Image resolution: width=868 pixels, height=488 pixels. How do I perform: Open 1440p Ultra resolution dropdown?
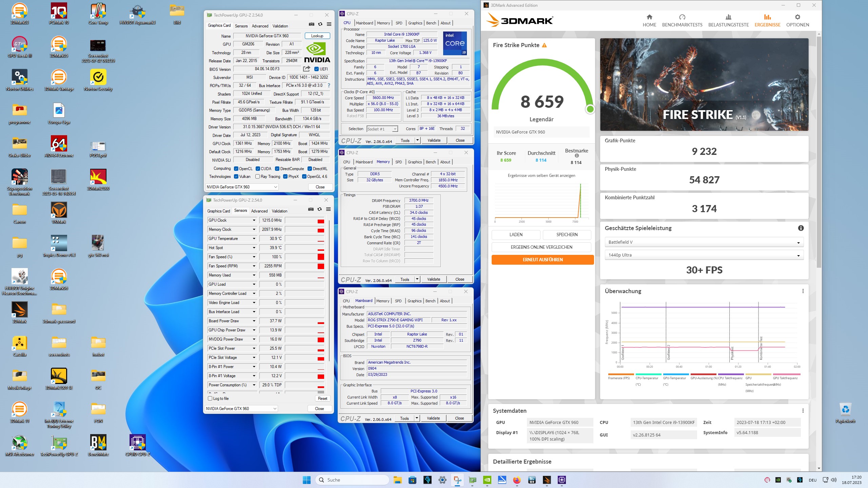704,255
